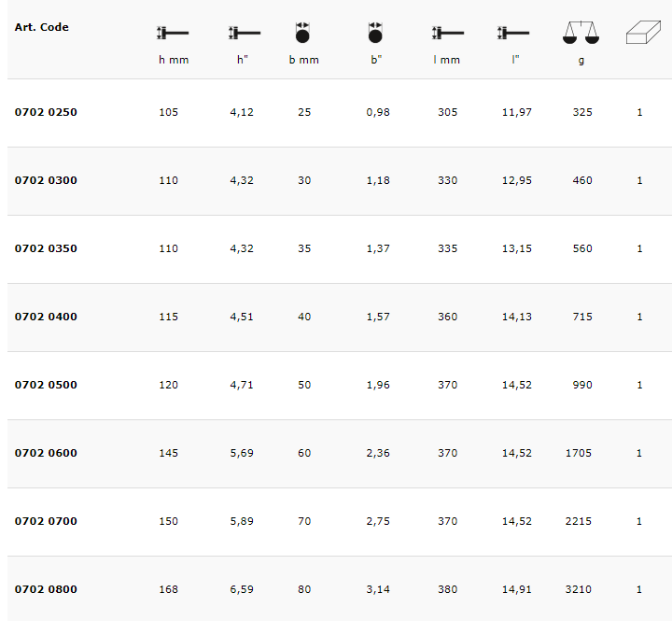Click the 'g' weight column label
Image resolution: width=672 pixels, height=621 pixels.
pos(581,61)
